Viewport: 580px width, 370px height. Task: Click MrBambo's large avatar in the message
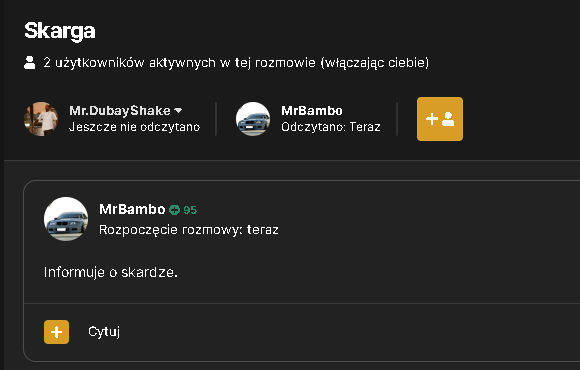click(66, 219)
